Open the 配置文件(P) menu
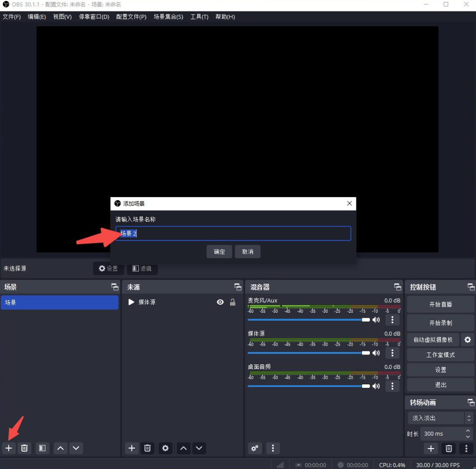The image size is (476, 469). click(131, 17)
